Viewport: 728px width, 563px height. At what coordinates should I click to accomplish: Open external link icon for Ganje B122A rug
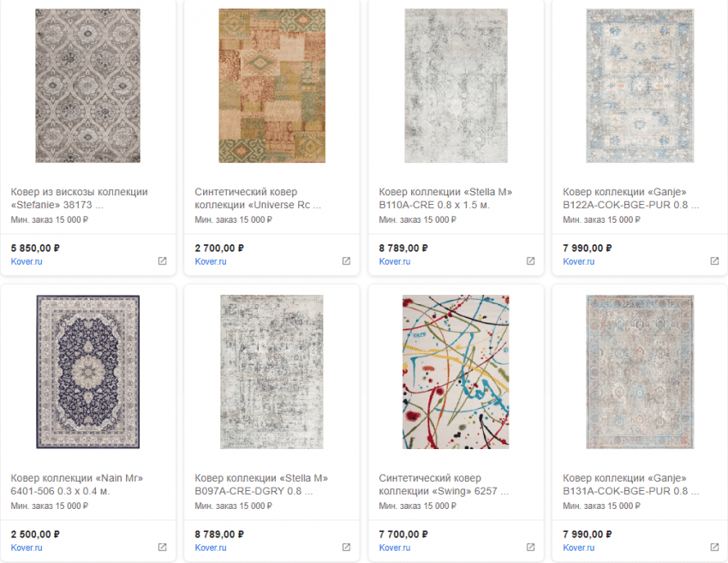714,261
